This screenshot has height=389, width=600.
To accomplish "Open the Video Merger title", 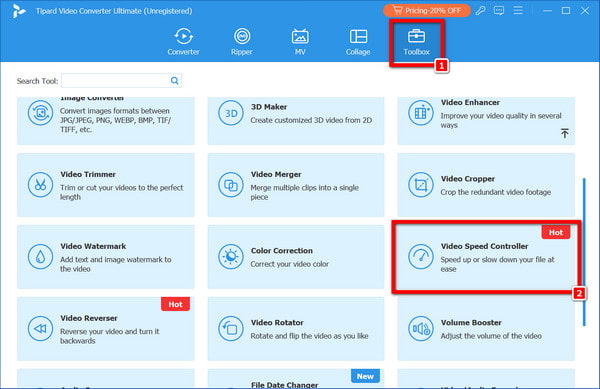I will 276,174.
